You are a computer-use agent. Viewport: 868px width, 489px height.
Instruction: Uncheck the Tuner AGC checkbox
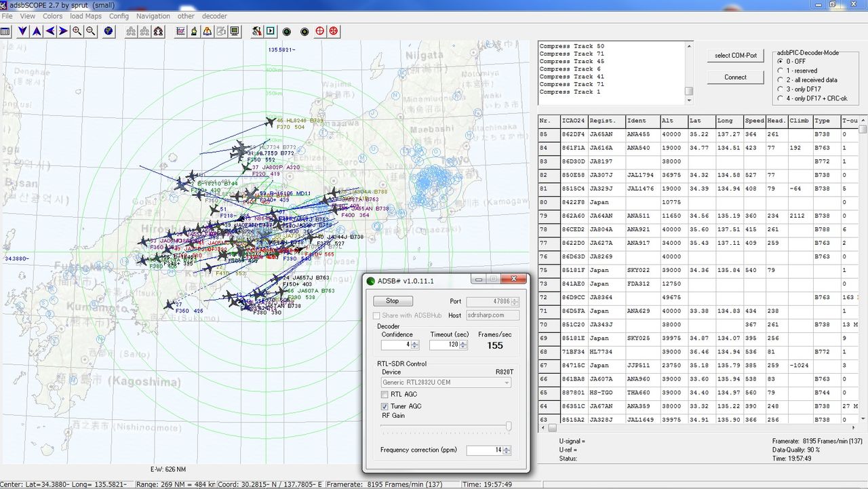click(x=384, y=406)
